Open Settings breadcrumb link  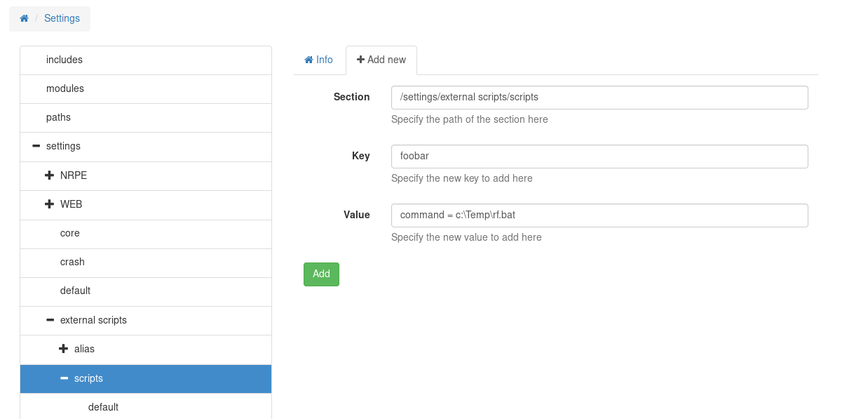coord(62,18)
